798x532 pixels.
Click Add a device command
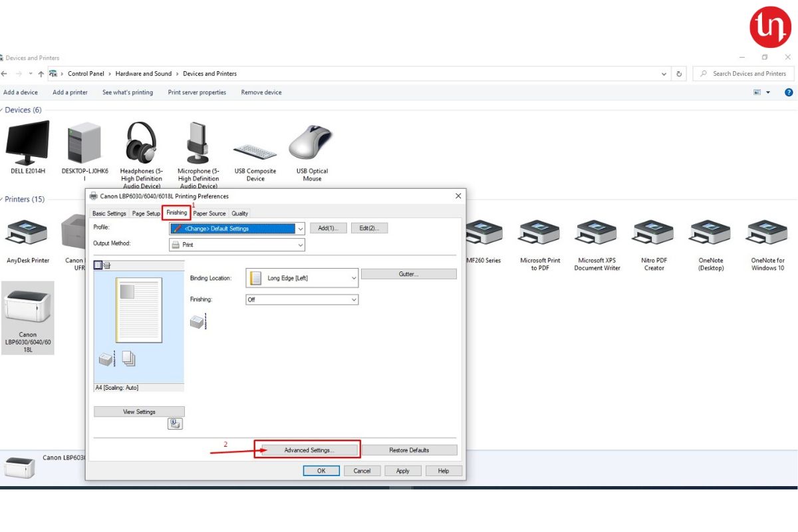click(21, 92)
